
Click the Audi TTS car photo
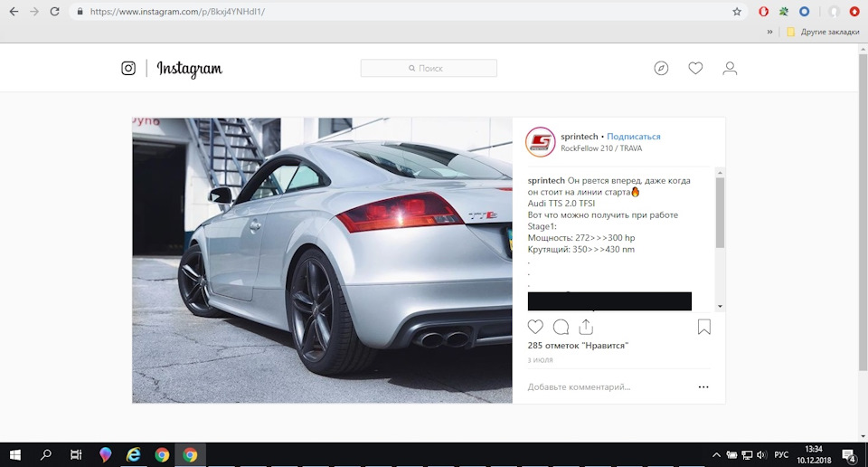[322, 261]
